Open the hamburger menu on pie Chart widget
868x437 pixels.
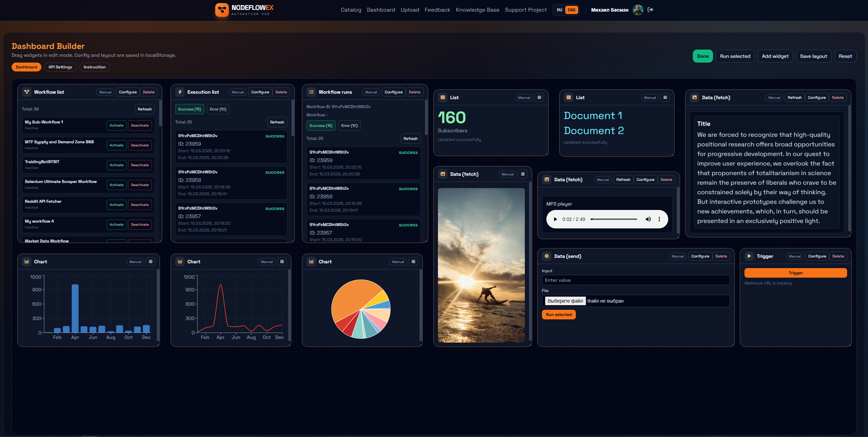click(413, 261)
